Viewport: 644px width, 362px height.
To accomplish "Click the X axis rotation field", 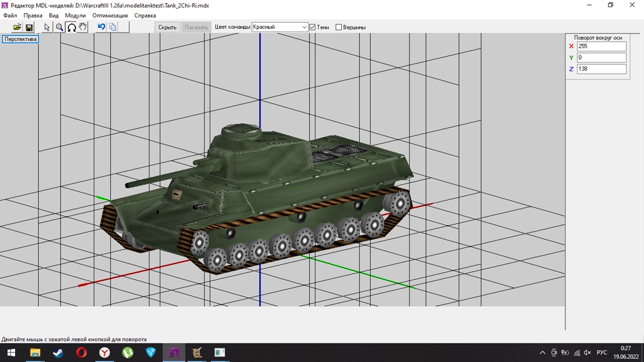I will click(602, 46).
